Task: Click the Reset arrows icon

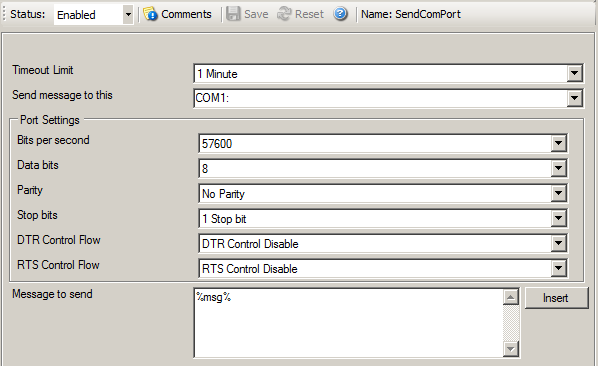Action: coord(284,14)
